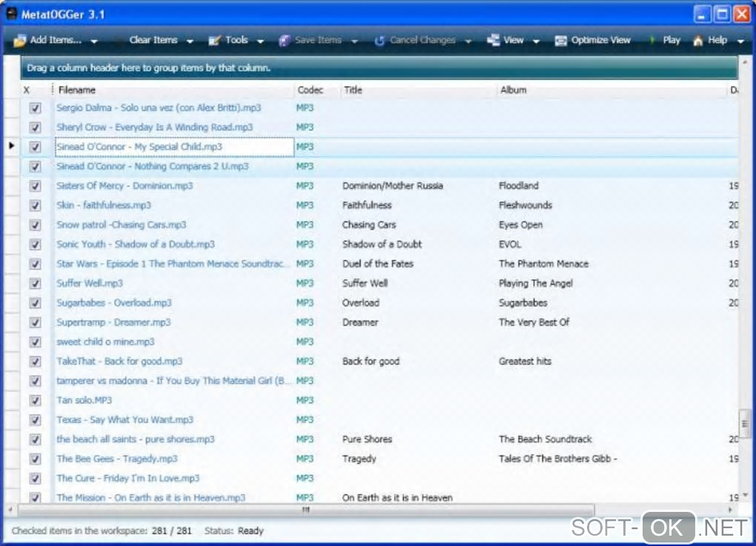Expand the Add Items dropdown arrow
This screenshot has height=546, width=756.
pos(93,41)
